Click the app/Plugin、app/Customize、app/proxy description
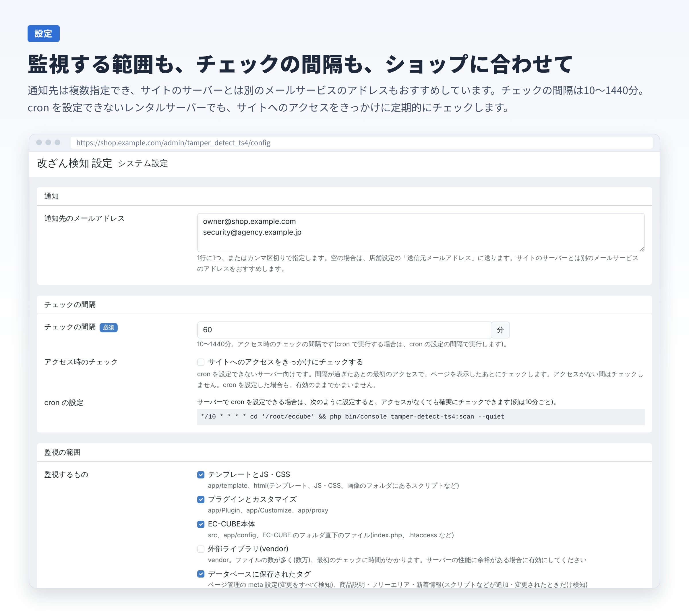Image resolution: width=689 pixels, height=616 pixels. [268, 510]
